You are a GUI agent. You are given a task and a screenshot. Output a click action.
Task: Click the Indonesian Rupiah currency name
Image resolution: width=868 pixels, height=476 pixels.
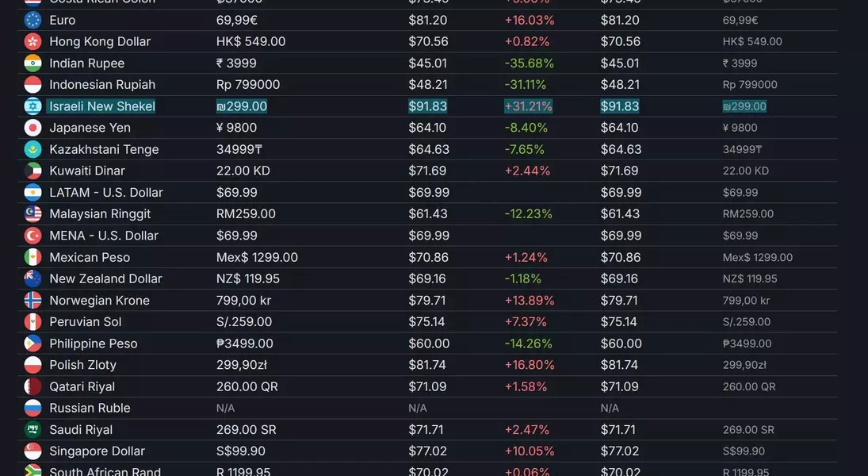click(102, 85)
